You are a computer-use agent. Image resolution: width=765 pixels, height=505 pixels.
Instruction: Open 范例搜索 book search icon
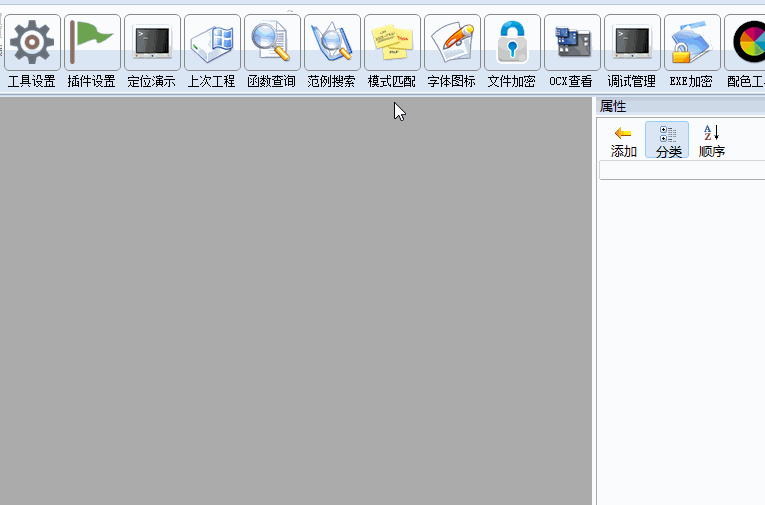(332, 42)
